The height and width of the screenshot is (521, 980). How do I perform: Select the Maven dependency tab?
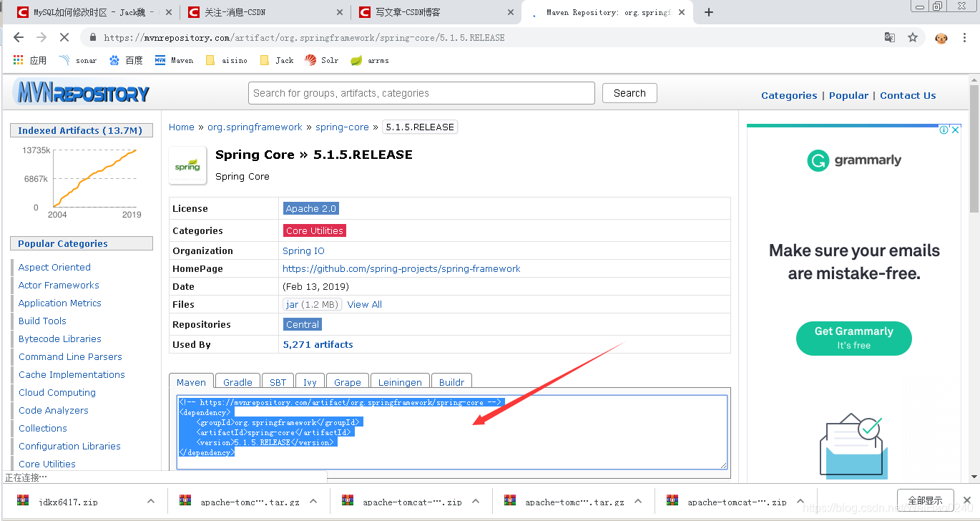click(191, 382)
